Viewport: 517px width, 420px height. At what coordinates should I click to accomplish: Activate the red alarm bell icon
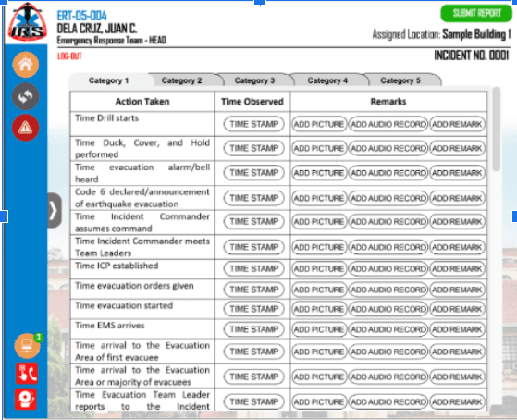click(x=26, y=399)
